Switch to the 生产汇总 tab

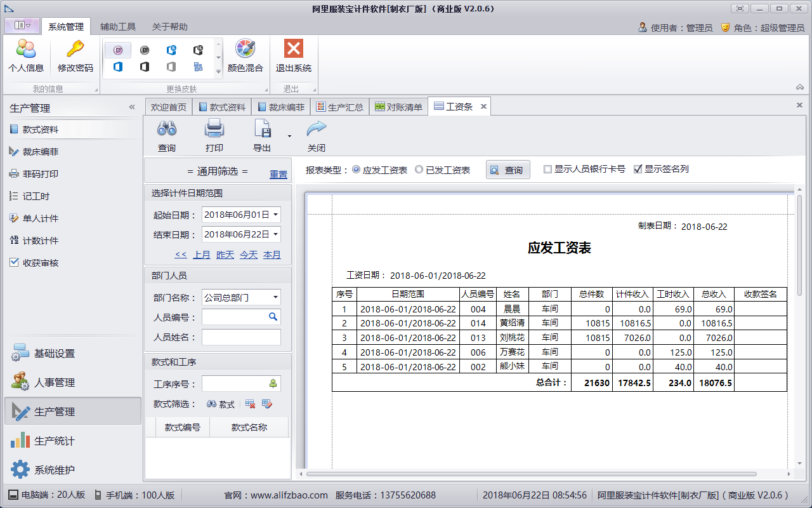(340, 107)
